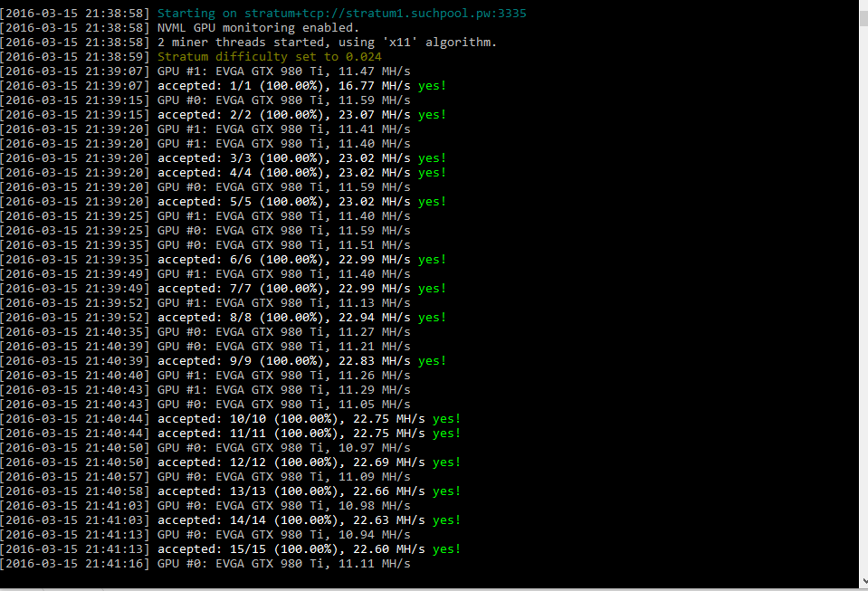Click 'Stratum difficulty set to 0.024' line
868x591 pixels.
pyautogui.click(x=190, y=56)
